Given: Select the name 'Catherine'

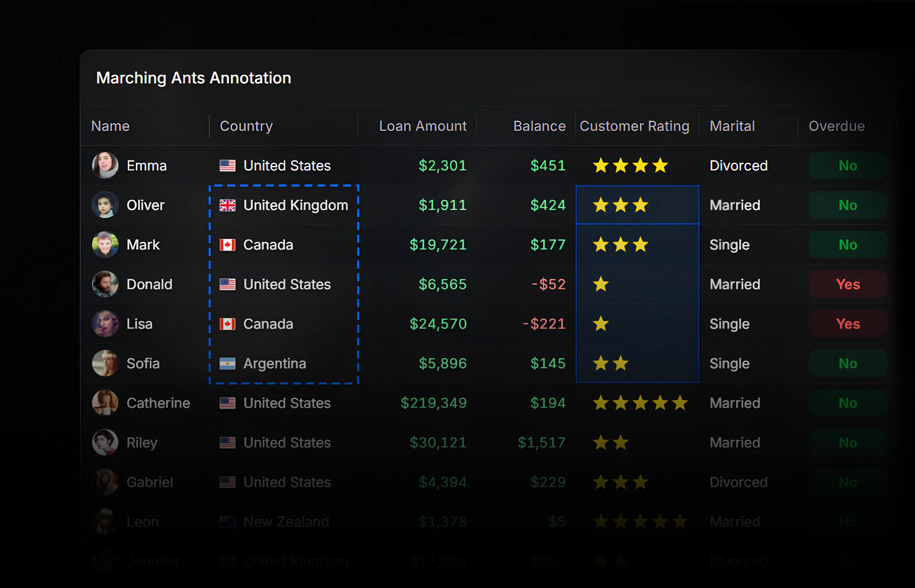Looking at the screenshot, I should (158, 403).
